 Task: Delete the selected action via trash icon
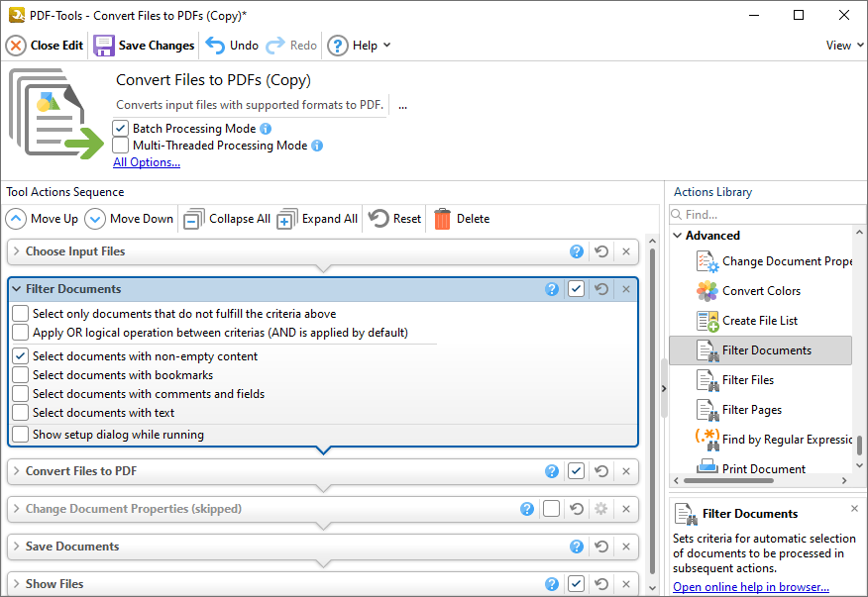click(x=442, y=219)
